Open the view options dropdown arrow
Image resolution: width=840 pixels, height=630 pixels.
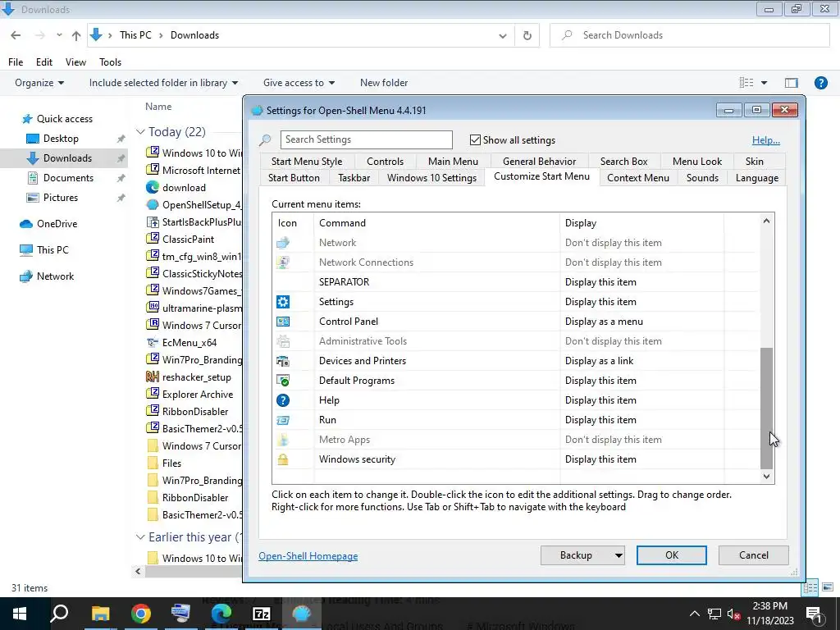click(764, 83)
